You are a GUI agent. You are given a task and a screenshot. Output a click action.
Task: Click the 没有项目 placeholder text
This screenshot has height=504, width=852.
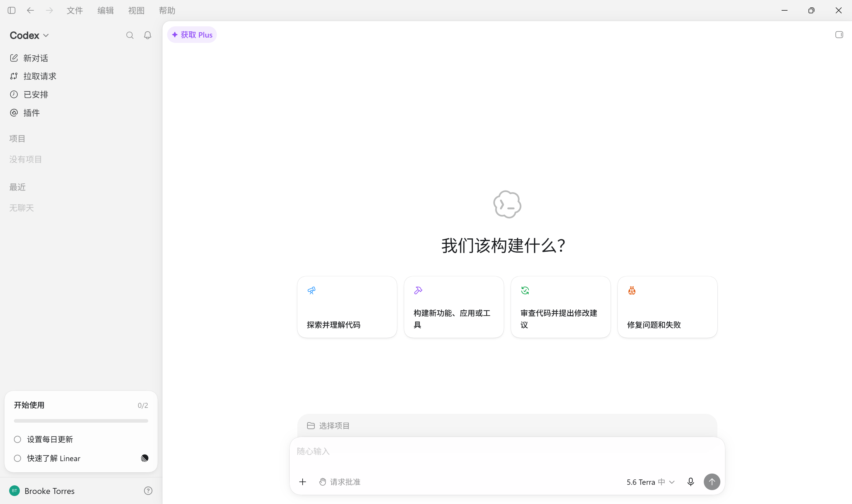[x=25, y=159]
